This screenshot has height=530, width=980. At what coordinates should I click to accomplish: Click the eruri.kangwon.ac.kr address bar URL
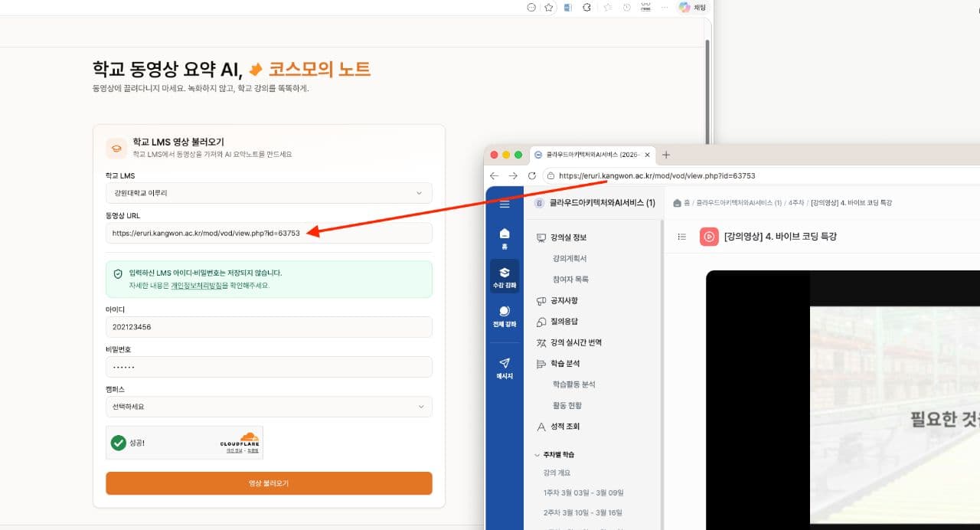(x=657, y=175)
